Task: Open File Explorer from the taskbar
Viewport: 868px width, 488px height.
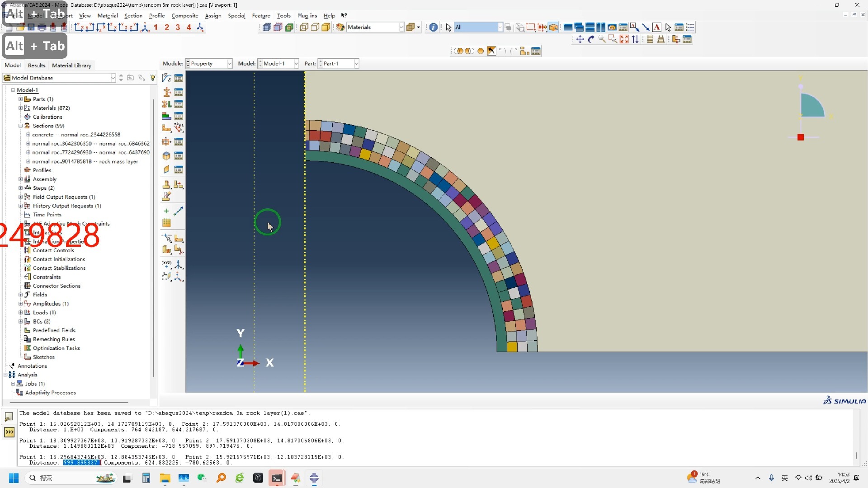Action: 165,478
